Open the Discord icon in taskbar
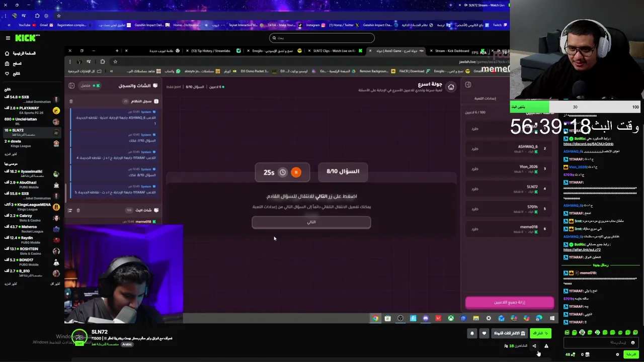Image resolution: width=644 pixels, height=362 pixels. (426, 318)
